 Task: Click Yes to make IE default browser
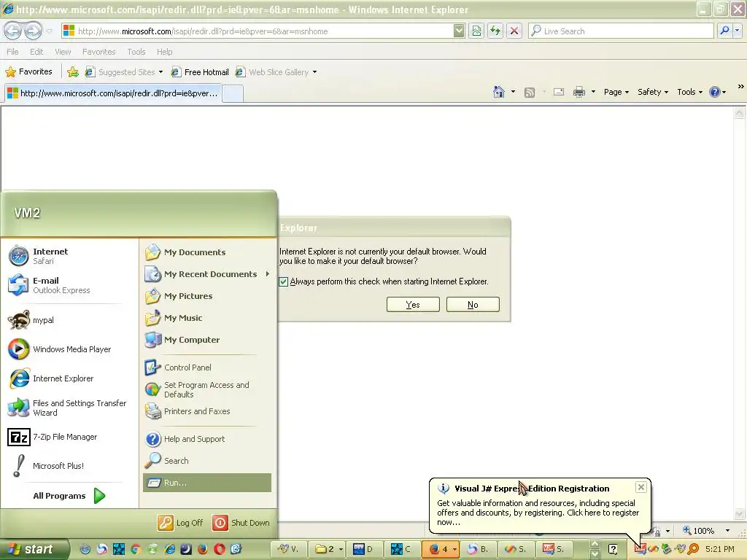tap(413, 305)
